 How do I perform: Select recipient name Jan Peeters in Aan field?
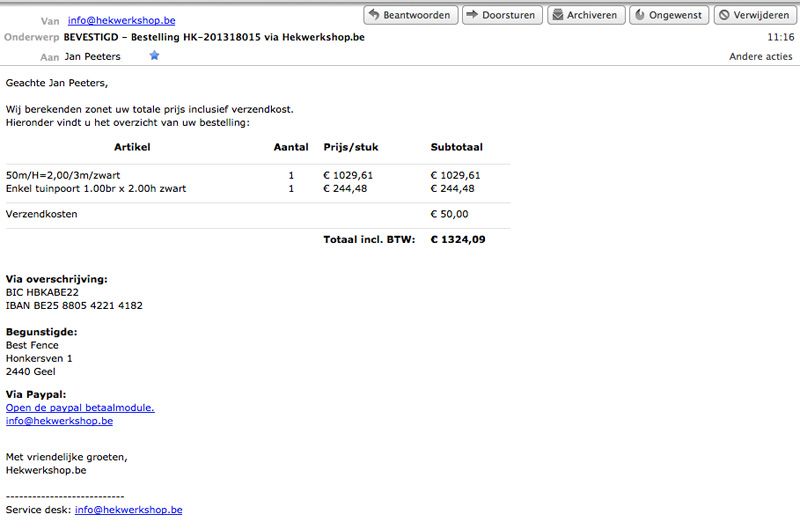(x=92, y=57)
